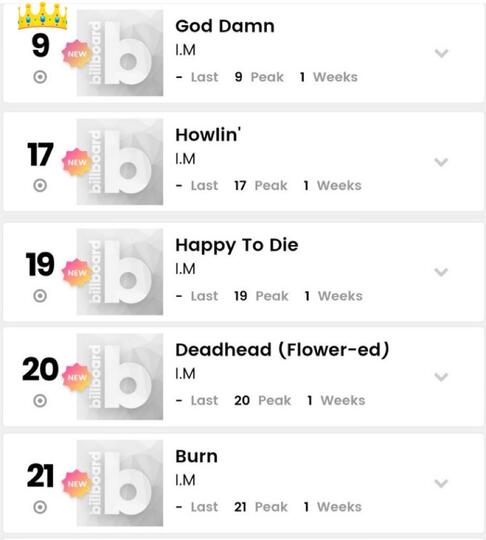Screen dimensions: 486x540
Task: Expand the Howlin' chart entry details
Action: pos(441,162)
